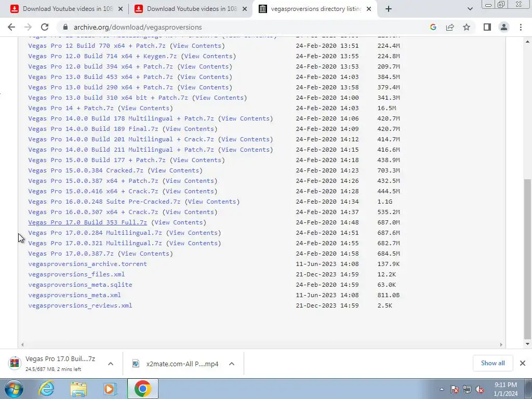This screenshot has width=532, height=399.
Task: Open Chrome's three-dot menu
Action: 521,27
